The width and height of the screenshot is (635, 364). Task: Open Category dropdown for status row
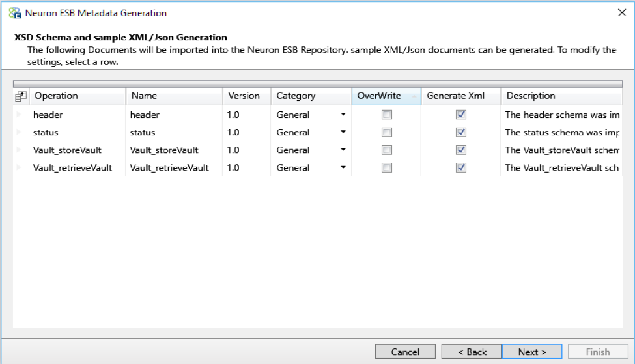(x=343, y=132)
